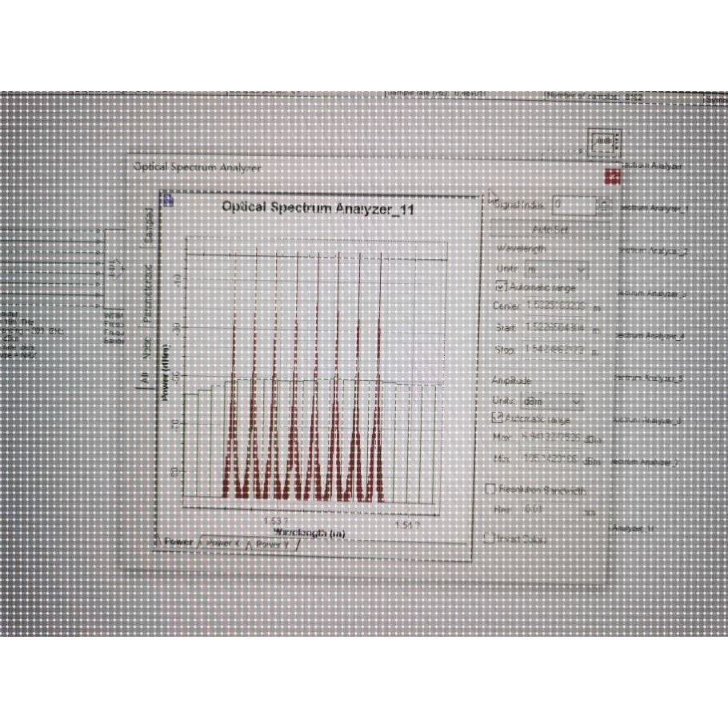Select the Power tab below graph
This screenshot has width=728, height=728.
coord(177,542)
